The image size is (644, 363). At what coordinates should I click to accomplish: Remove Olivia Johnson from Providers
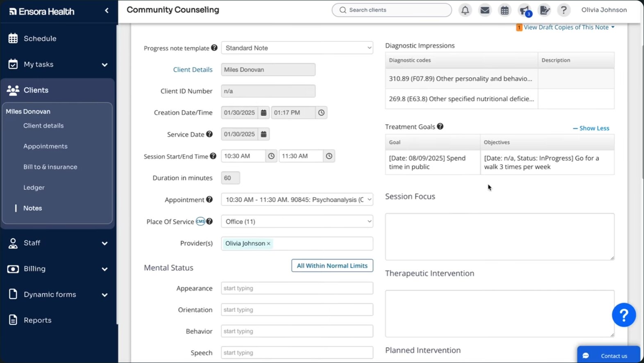pos(269,244)
